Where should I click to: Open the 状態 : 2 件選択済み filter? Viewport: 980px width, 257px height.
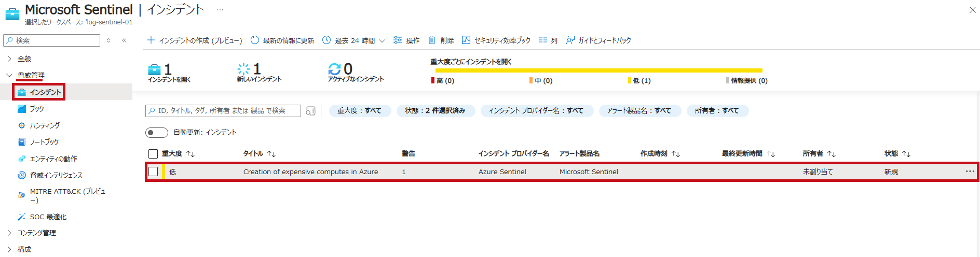(x=435, y=111)
